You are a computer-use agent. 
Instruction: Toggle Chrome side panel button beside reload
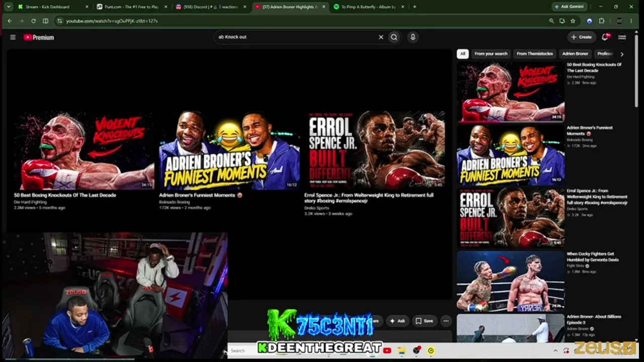(x=45, y=21)
